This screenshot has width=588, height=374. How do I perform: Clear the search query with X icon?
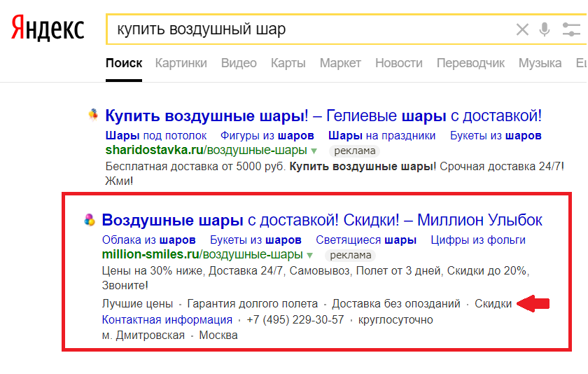tap(522, 29)
